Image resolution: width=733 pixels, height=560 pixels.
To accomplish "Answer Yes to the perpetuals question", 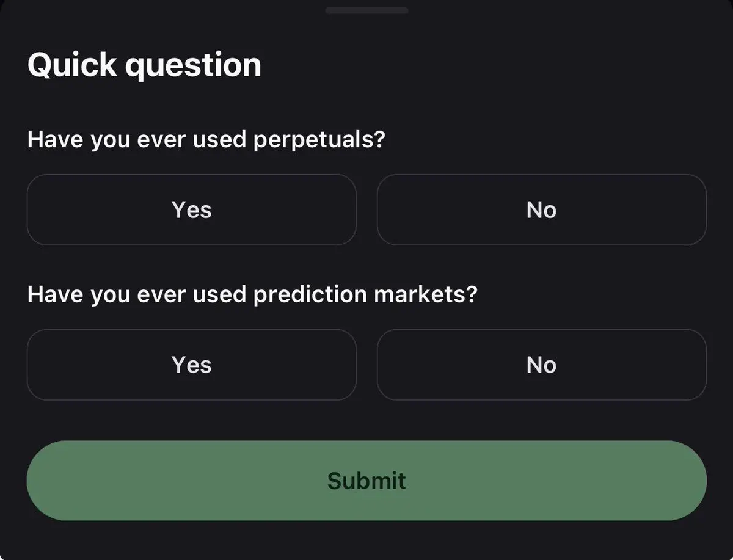I will click(x=191, y=209).
